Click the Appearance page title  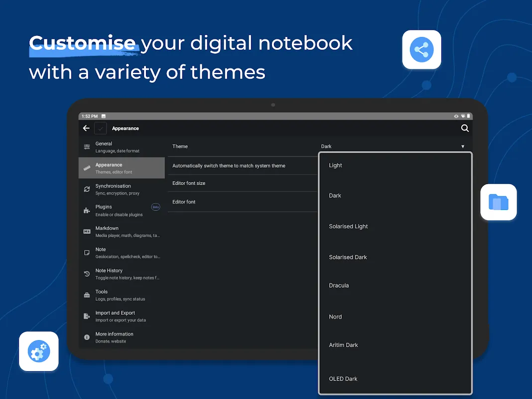pyautogui.click(x=125, y=128)
